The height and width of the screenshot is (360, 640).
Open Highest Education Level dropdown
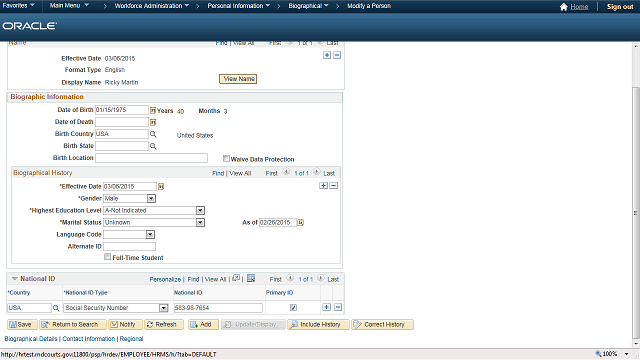(200, 211)
